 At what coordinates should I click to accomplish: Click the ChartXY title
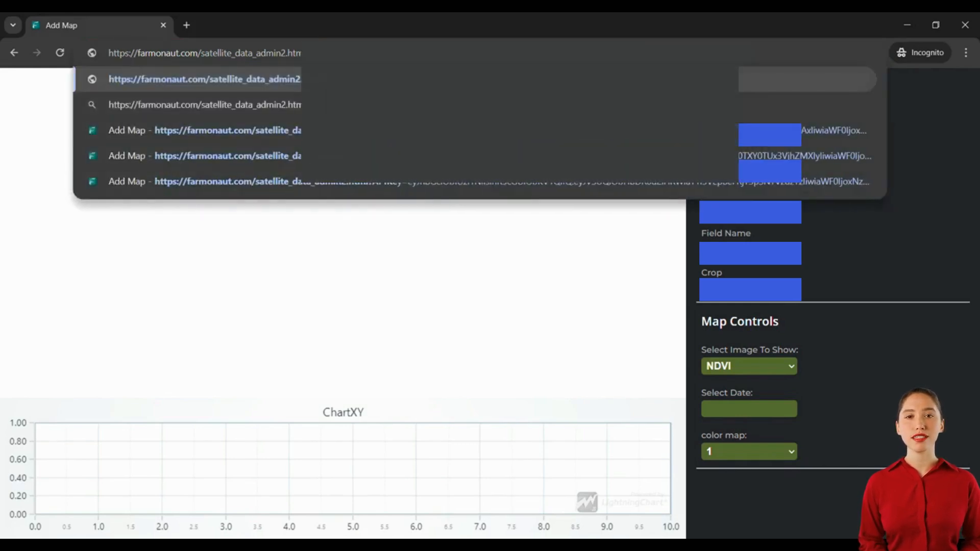pyautogui.click(x=343, y=412)
